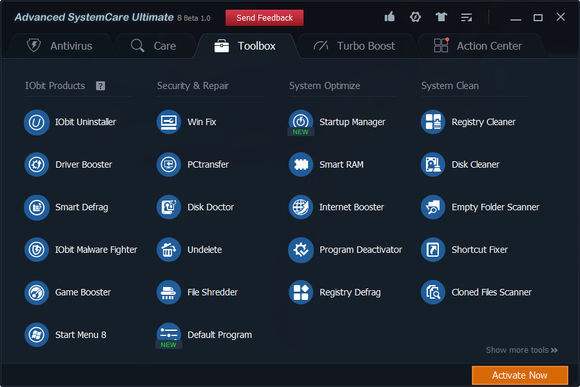This screenshot has height=387, width=580.
Task: Open the Registry Cleaner icon
Action: coord(433,122)
